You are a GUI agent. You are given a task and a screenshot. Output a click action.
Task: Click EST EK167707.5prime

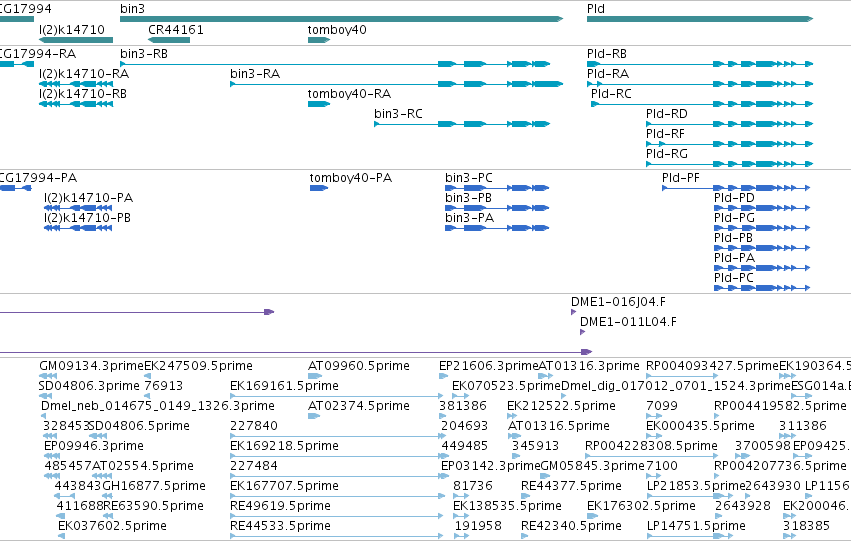pyautogui.click(x=338, y=497)
